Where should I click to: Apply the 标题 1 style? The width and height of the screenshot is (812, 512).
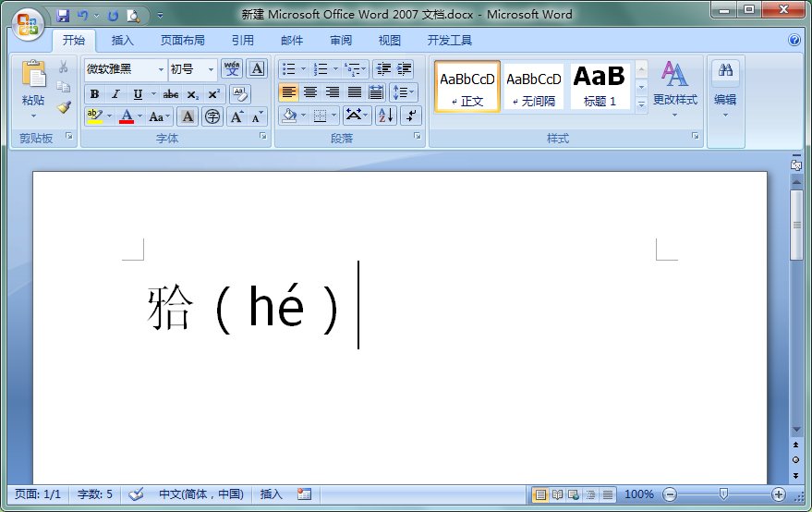coord(600,87)
